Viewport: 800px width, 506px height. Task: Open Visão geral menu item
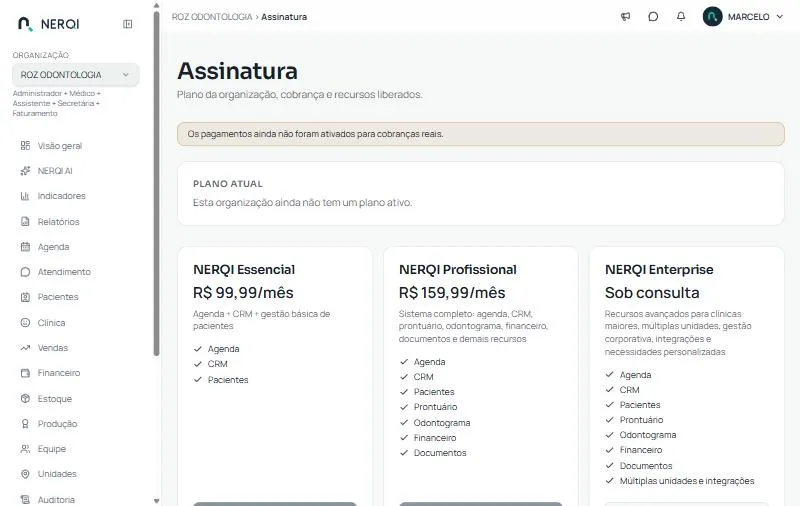point(60,146)
